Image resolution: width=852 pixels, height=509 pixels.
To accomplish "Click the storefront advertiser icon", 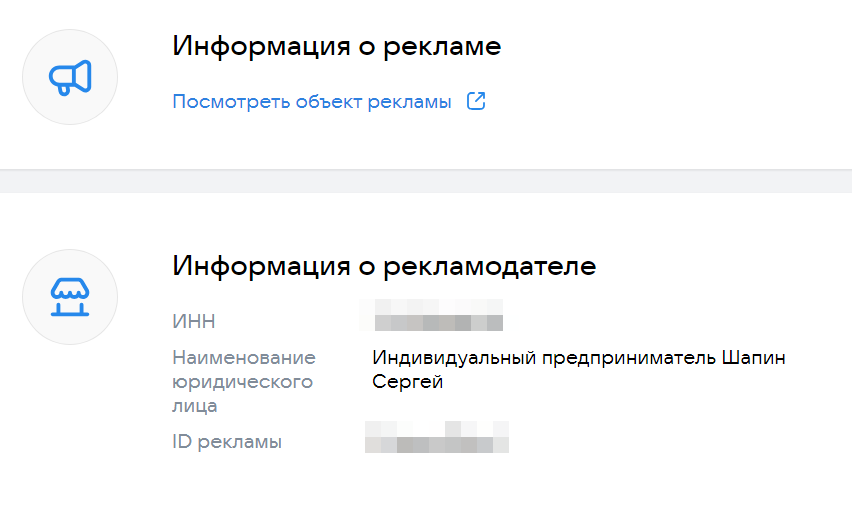I will coord(70,297).
